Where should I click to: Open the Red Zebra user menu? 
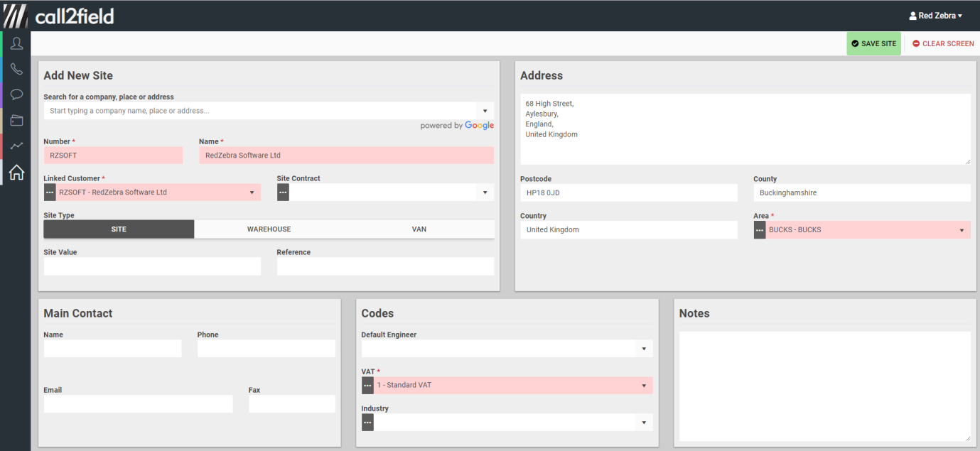click(935, 16)
